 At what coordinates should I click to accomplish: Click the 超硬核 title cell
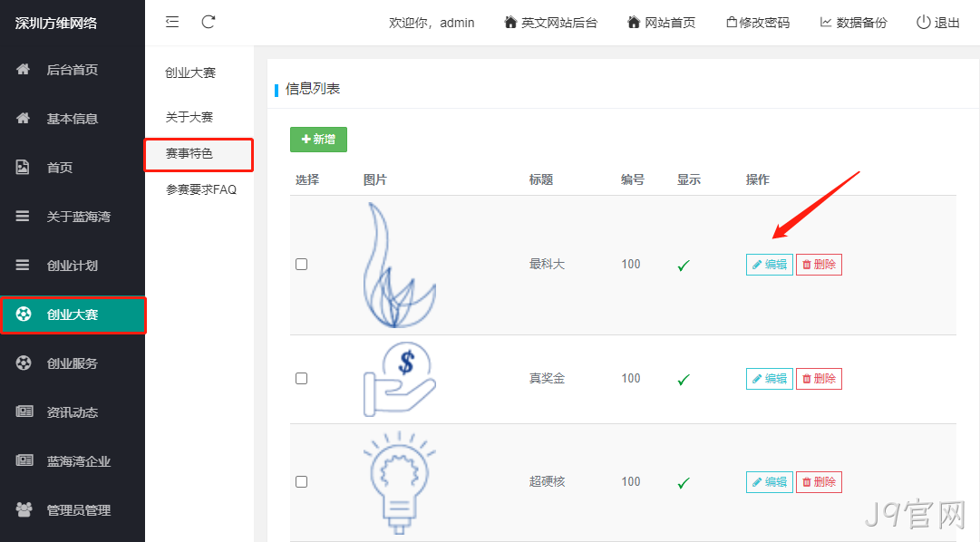coord(547,482)
